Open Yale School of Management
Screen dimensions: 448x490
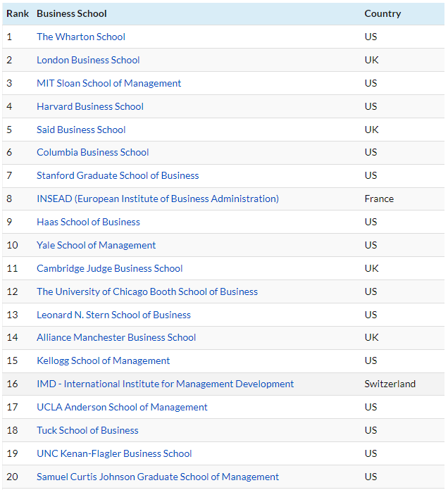(97, 245)
